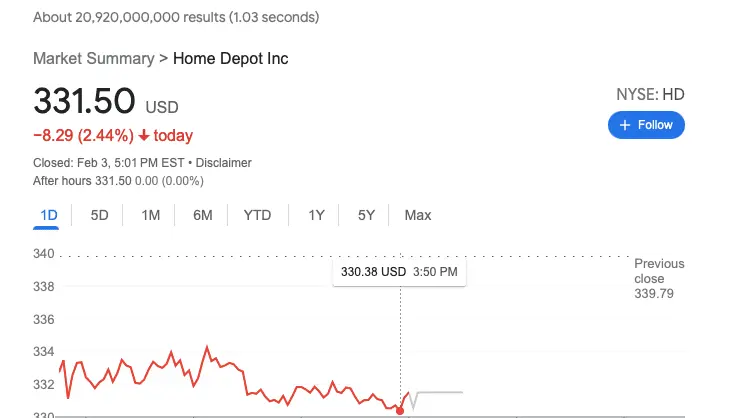Open the Disclaimer link
736x418 pixels.
pyautogui.click(x=223, y=163)
